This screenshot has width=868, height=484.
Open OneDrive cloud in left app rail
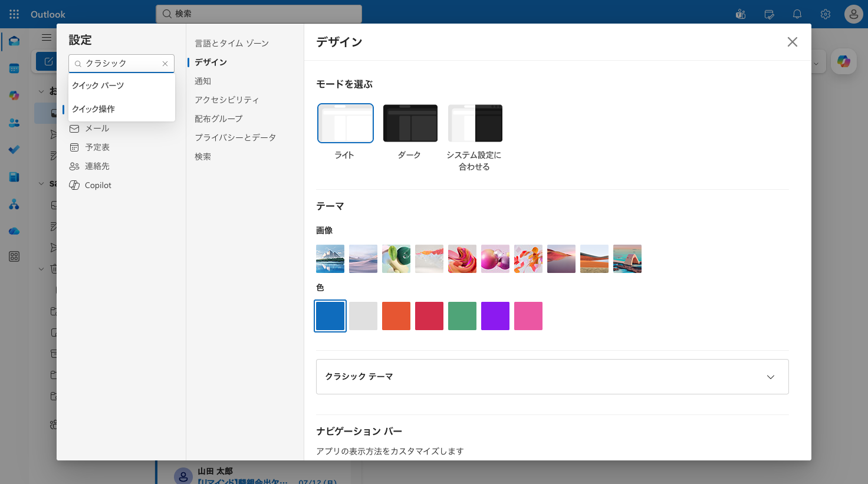pyautogui.click(x=14, y=231)
